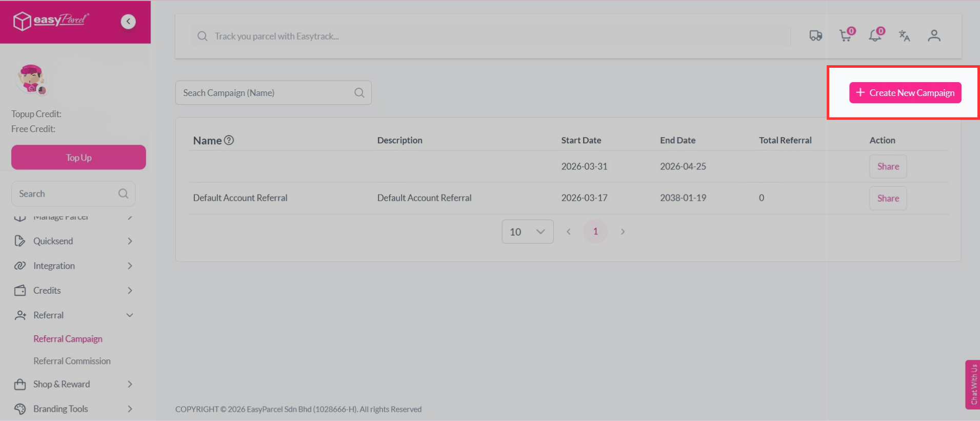This screenshot has width=980, height=421.
Task: Open the rows-per-page dropdown showing 10
Action: [x=527, y=232]
